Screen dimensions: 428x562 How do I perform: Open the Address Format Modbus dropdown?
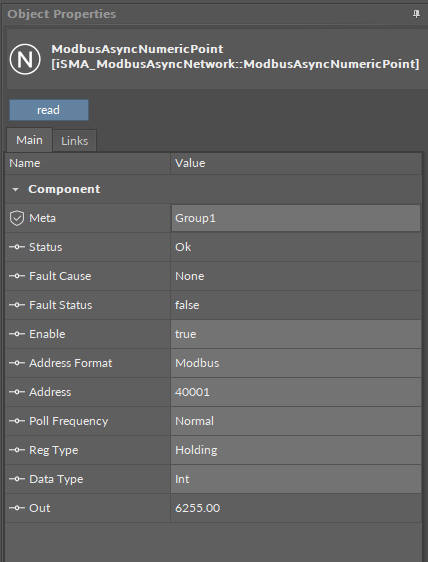tap(296, 363)
